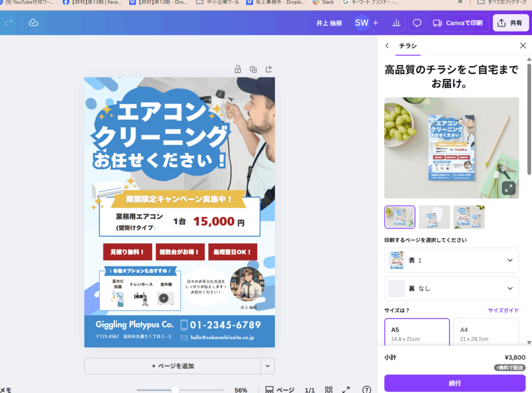Select the hello@subarashiisaito.co.jp email text
Image resolution: width=532 pixels, height=393 pixels.
click(x=222, y=337)
